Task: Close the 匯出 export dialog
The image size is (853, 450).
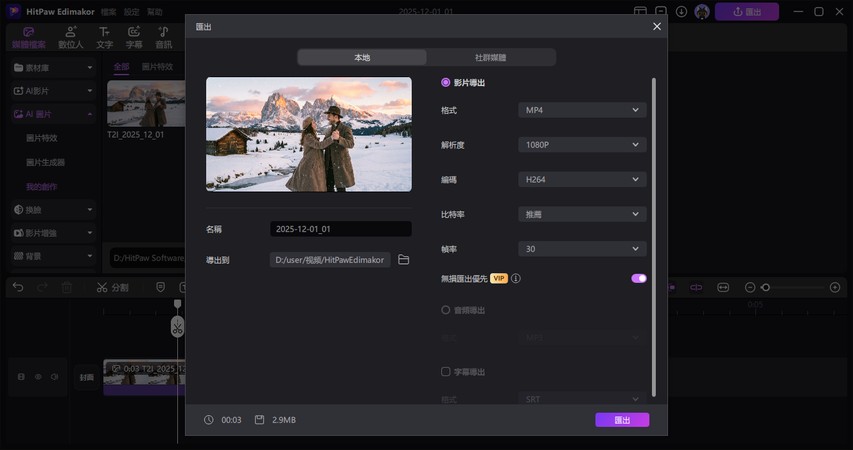Action: pos(657,27)
